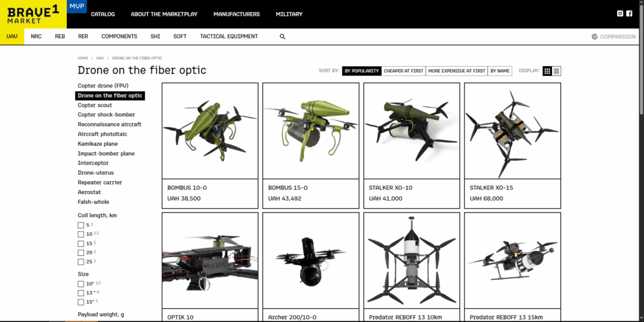The height and width of the screenshot is (322, 644).
Task: Check the 10" size filter box
Action: point(81,284)
